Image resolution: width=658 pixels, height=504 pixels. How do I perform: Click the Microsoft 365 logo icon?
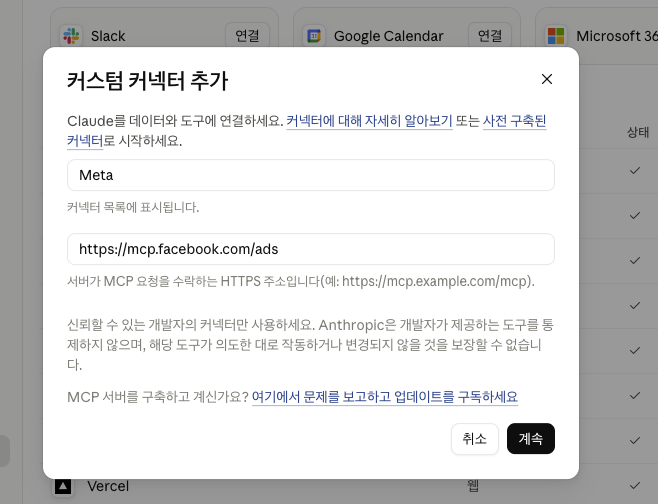(x=556, y=36)
